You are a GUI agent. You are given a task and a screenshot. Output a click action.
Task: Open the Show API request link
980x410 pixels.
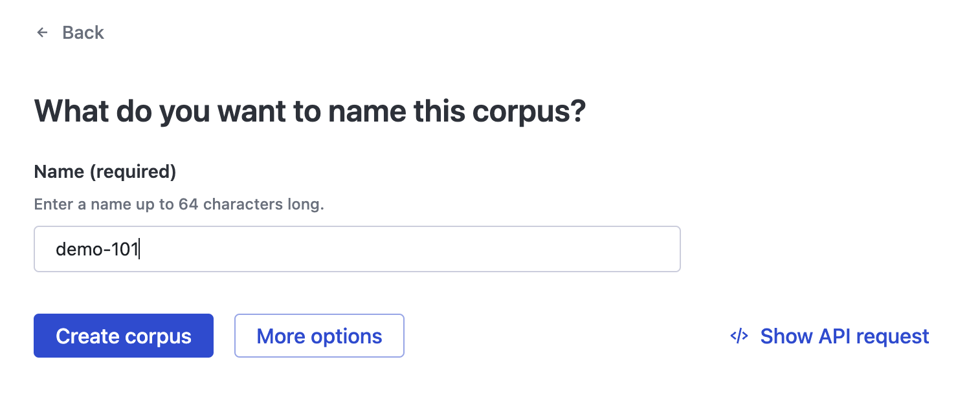point(830,336)
